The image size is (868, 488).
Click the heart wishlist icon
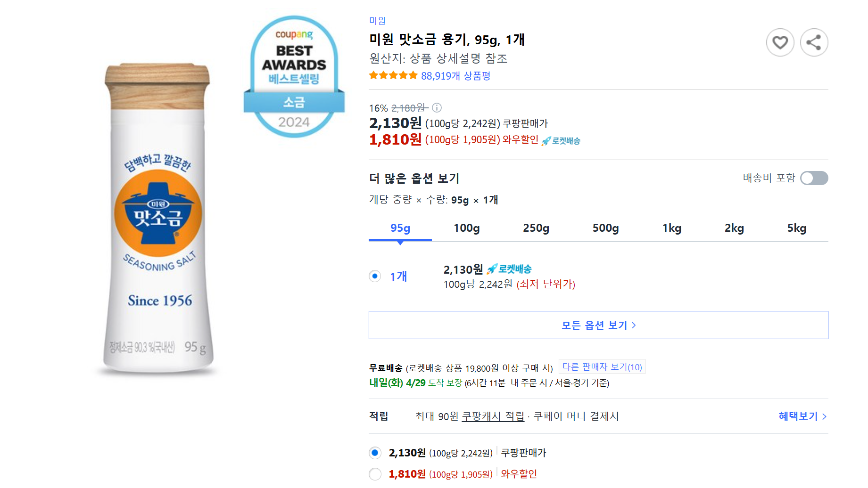(x=780, y=42)
